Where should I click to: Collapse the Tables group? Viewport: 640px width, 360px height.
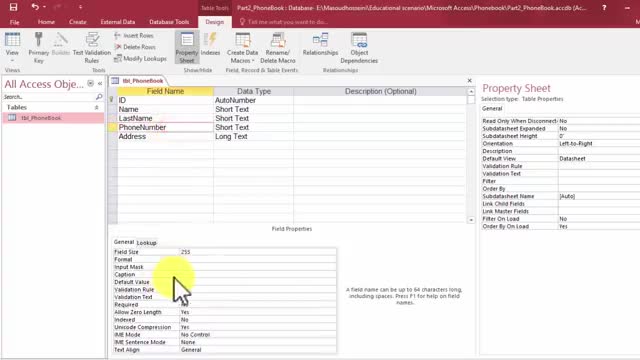[x=97, y=107]
